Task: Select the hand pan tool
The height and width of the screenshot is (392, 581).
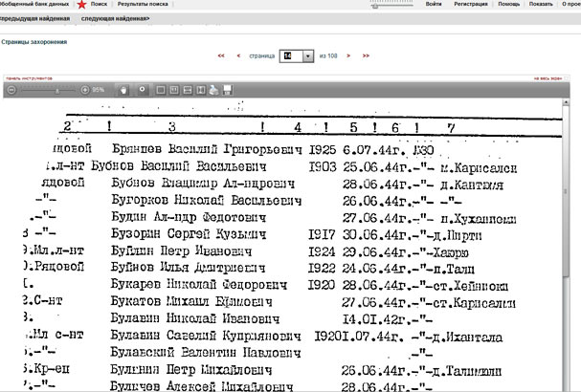Action: (123, 89)
